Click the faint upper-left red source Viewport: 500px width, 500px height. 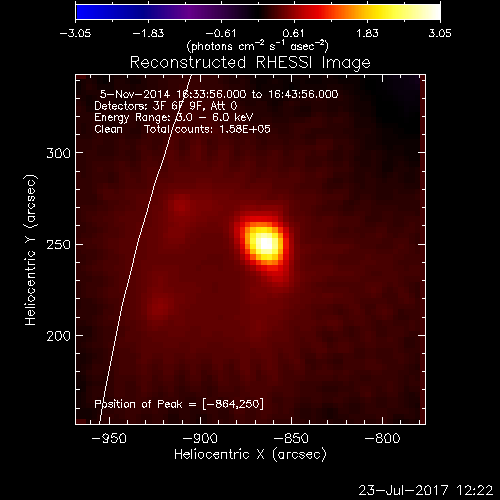click(x=181, y=204)
